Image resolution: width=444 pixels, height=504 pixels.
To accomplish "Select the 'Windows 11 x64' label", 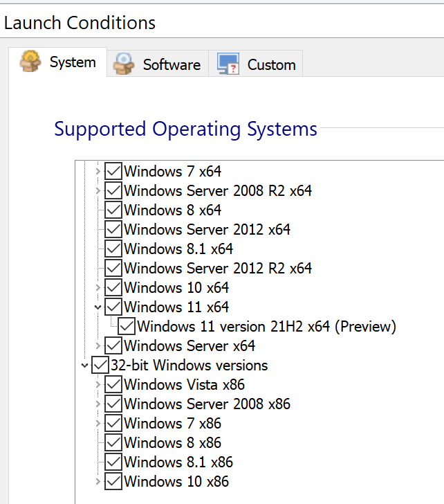I will [x=176, y=307].
